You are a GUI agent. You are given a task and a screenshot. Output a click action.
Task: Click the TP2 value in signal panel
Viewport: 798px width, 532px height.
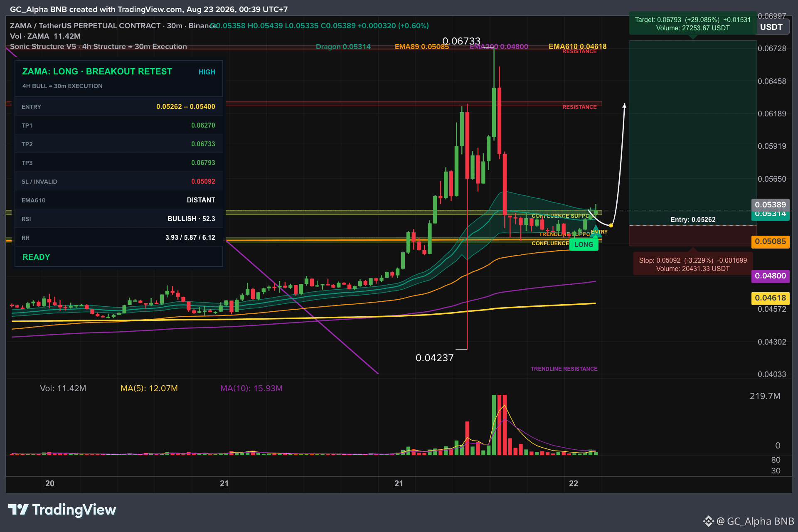point(203,144)
